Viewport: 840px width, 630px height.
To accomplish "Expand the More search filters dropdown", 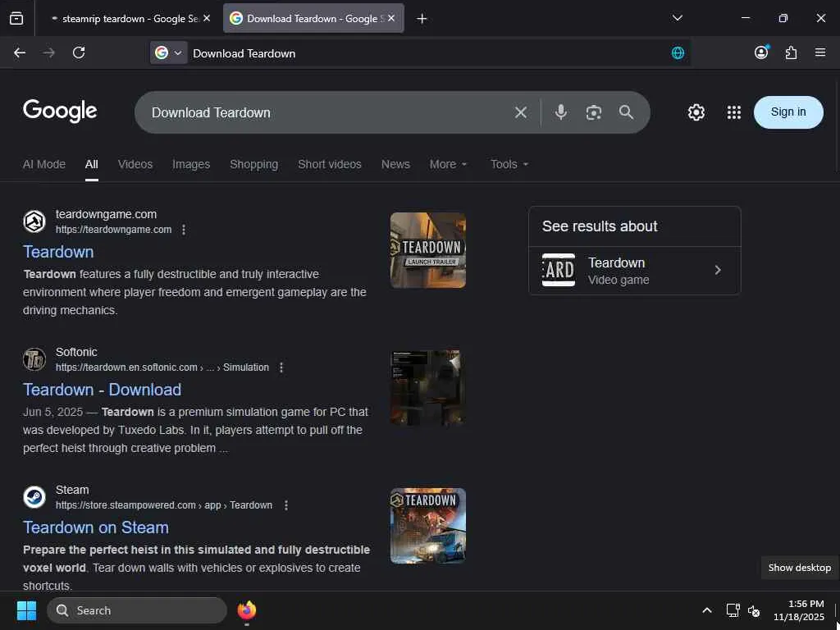I will click(x=449, y=164).
